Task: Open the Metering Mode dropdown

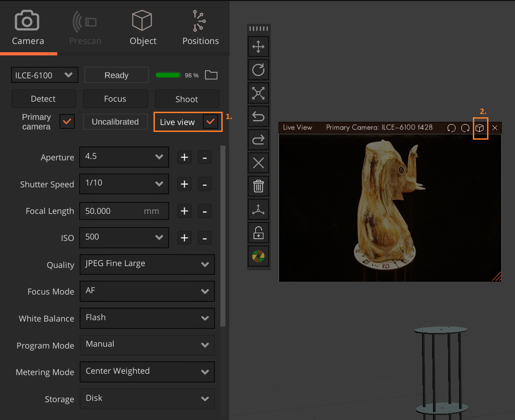Action: [x=147, y=372]
